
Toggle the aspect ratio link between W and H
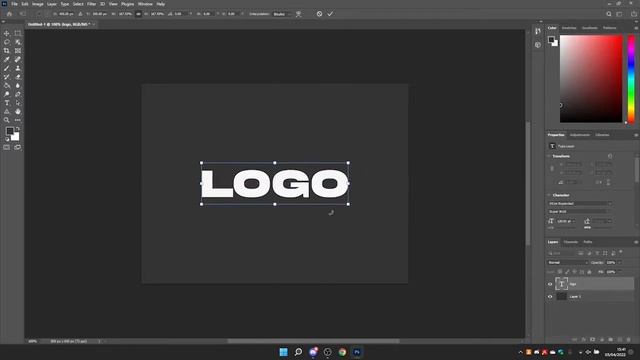[138, 14]
